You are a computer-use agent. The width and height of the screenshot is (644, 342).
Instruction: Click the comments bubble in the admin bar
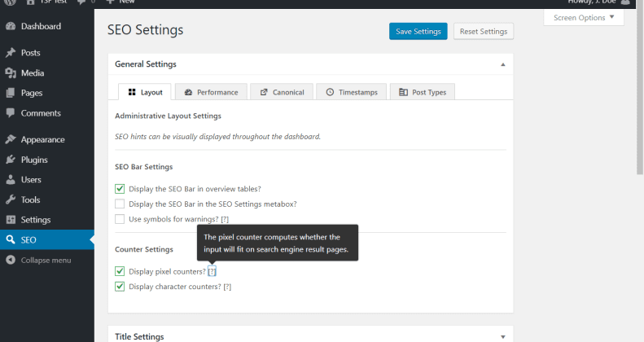(x=81, y=2)
